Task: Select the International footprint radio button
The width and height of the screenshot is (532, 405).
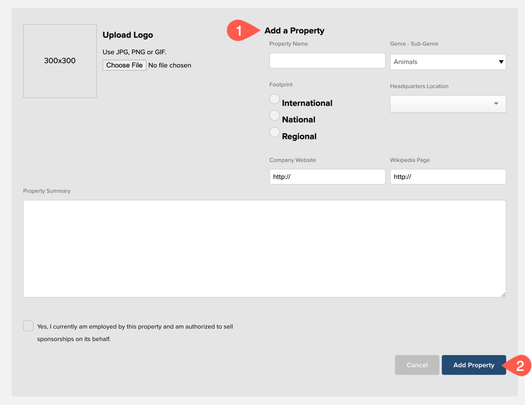Action: point(275,99)
